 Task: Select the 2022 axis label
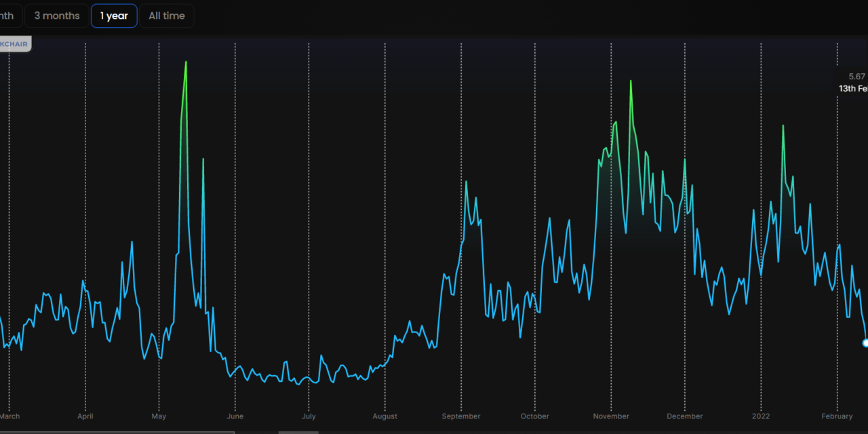[760, 416]
